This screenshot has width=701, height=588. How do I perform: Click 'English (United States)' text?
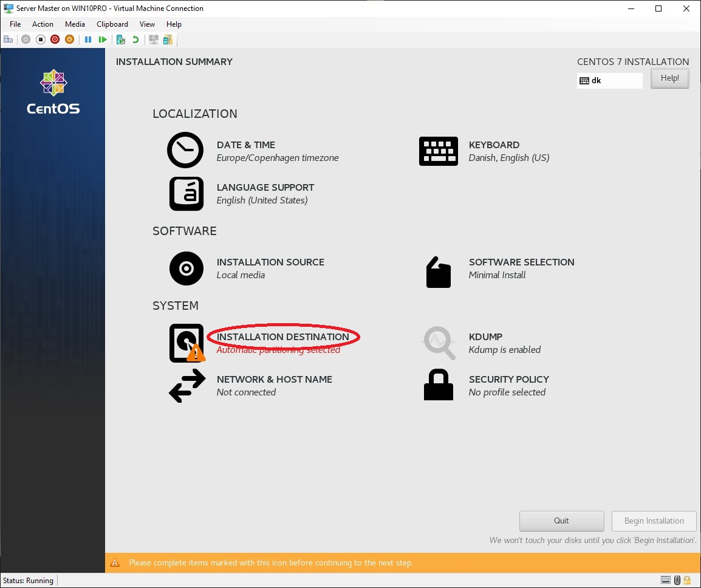coord(262,200)
